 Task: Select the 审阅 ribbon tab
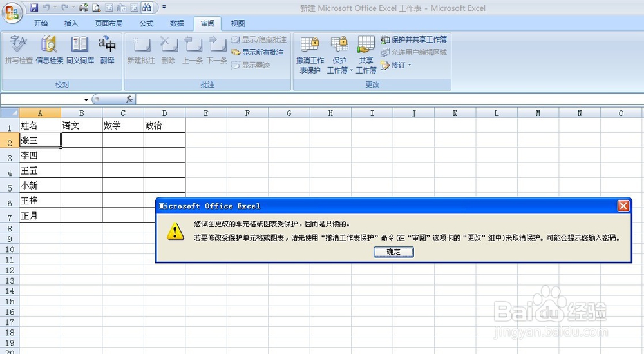(x=207, y=23)
